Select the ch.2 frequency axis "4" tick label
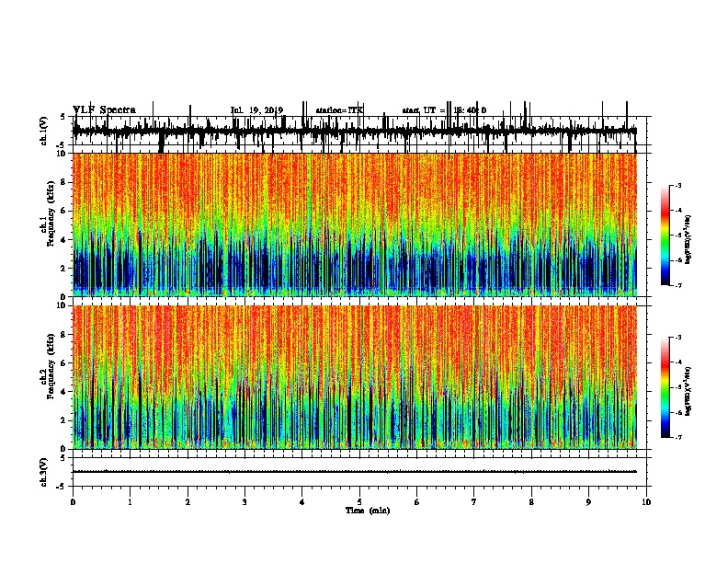The width and height of the screenshot is (728, 563). [63, 392]
